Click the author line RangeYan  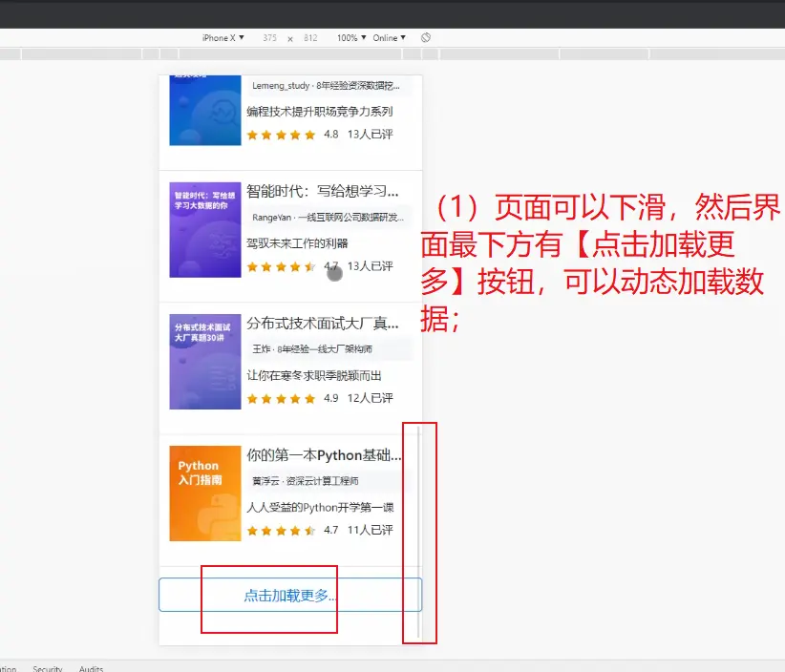(328, 218)
